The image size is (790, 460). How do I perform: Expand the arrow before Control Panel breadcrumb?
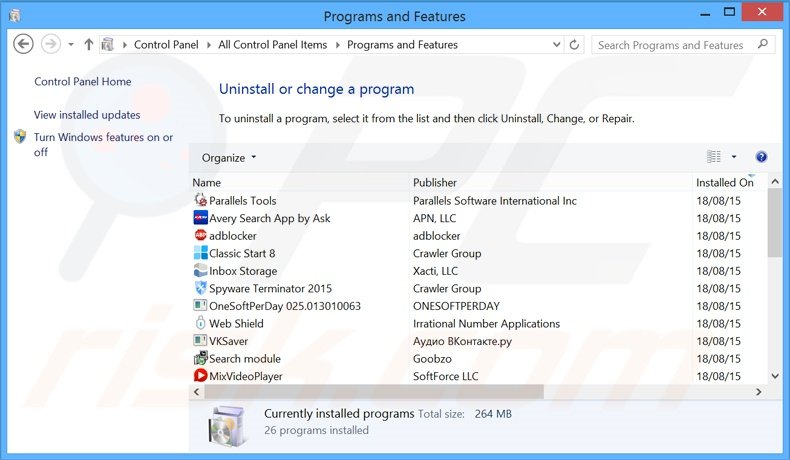(124, 45)
